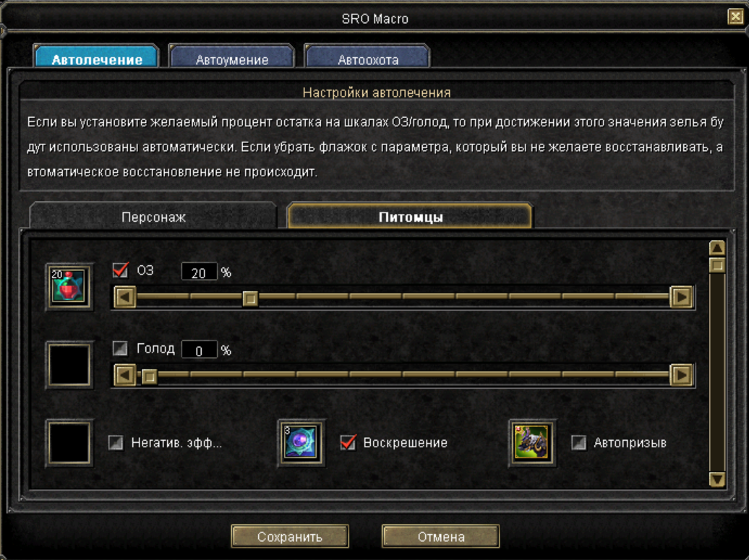Switch to the Автоумение tab
The width and height of the screenshot is (749, 560).
coord(232,56)
